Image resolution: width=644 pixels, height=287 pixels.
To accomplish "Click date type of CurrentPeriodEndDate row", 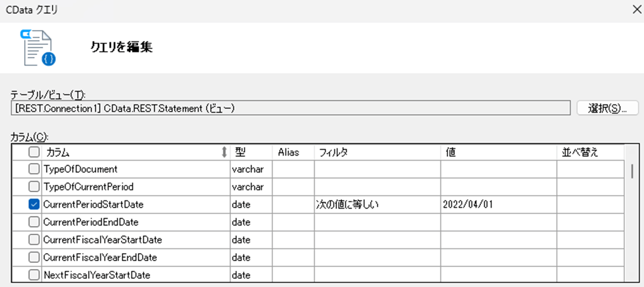I will pos(241,222).
